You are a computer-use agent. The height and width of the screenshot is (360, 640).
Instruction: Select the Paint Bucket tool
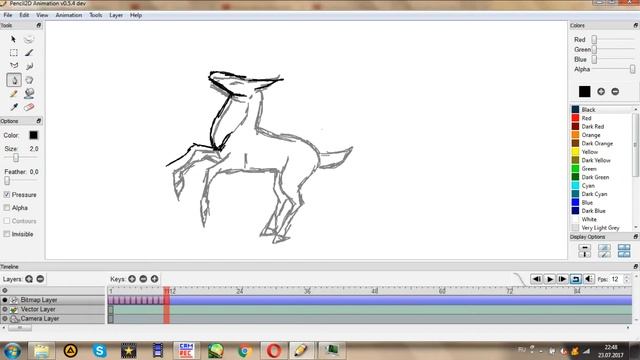(29, 94)
